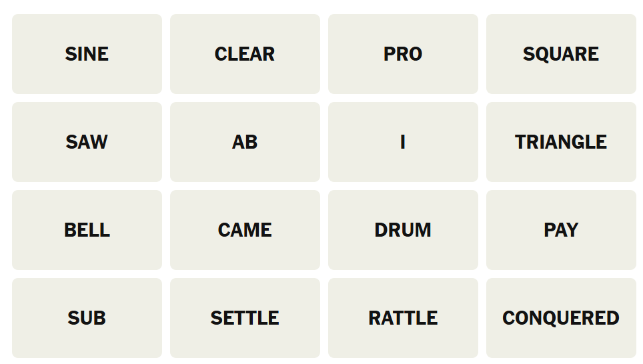Viewport: 643px width, 364px height.
Task: Select the SQUARE word tile
Action: click(x=561, y=54)
